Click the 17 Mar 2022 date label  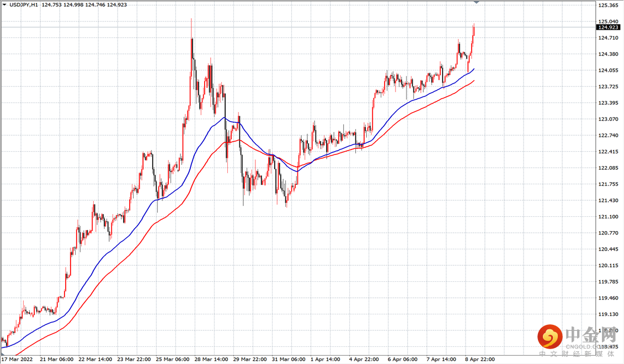(x=17, y=359)
